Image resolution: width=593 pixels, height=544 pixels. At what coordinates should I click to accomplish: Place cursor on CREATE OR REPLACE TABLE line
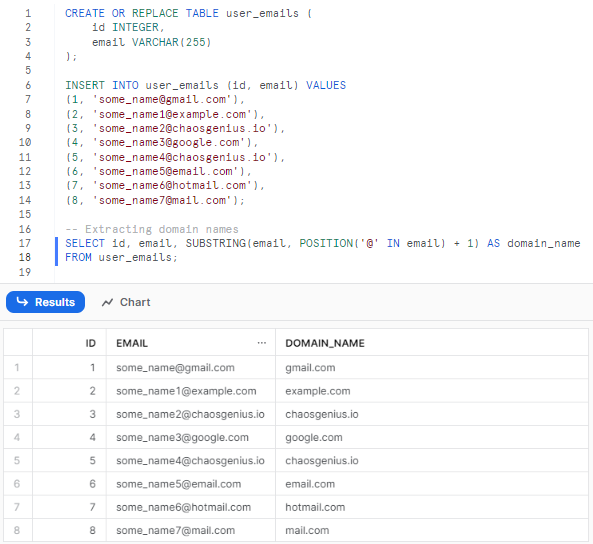pos(188,13)
